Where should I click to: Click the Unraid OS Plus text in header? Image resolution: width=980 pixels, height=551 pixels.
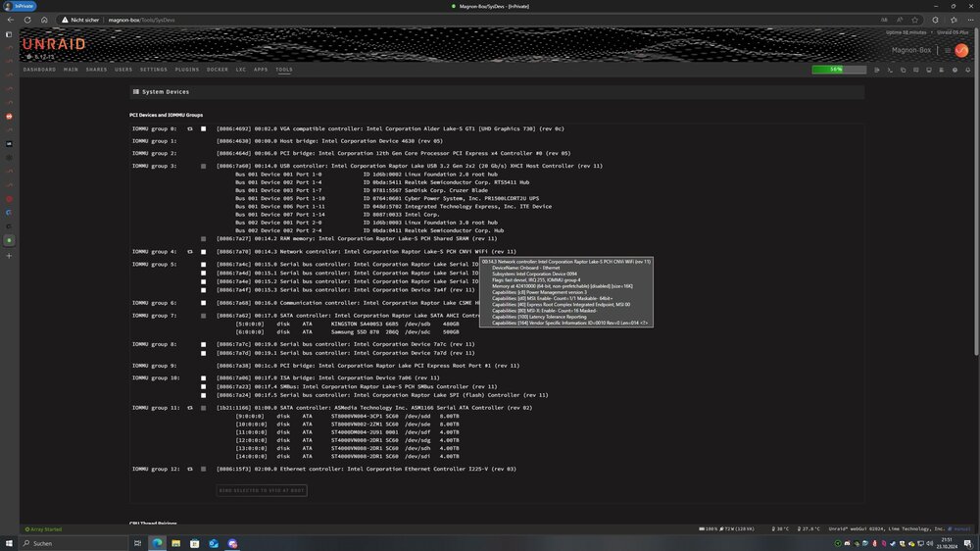point(953,32)
